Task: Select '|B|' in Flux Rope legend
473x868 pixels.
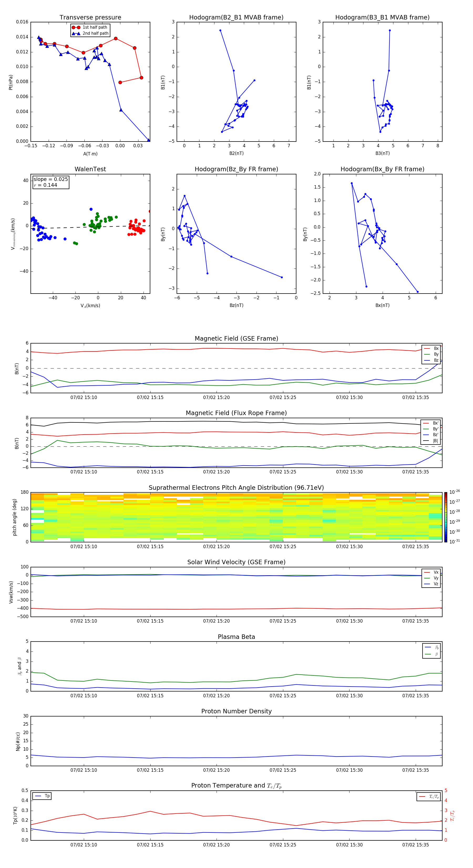Action: (431, 441)
